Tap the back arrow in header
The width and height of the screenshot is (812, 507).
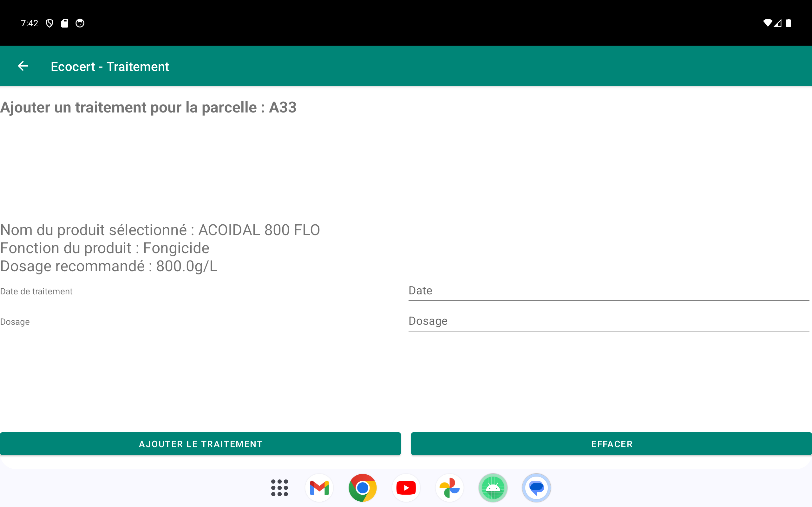(23, 66)
